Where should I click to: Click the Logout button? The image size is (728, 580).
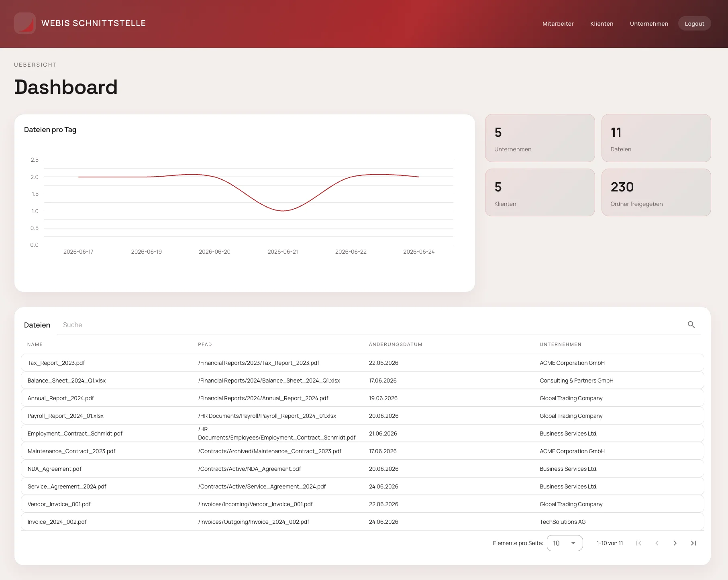click(694, 24)
